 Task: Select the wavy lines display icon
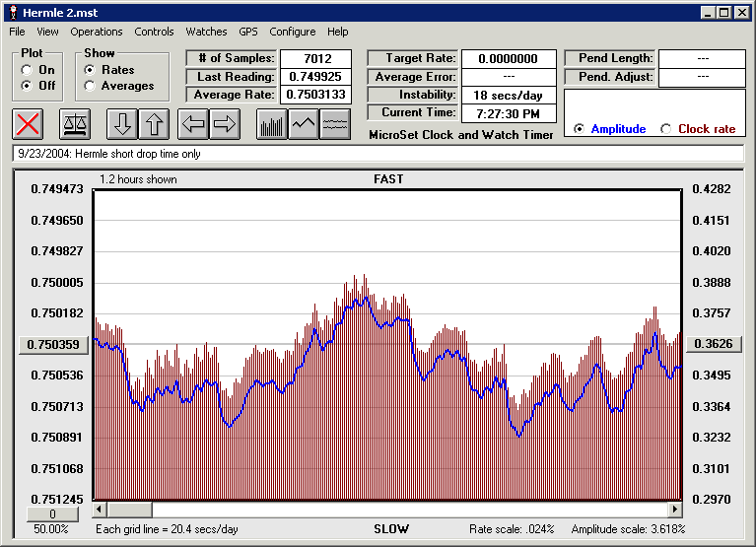pyautogui.click(x=335, y=124)
